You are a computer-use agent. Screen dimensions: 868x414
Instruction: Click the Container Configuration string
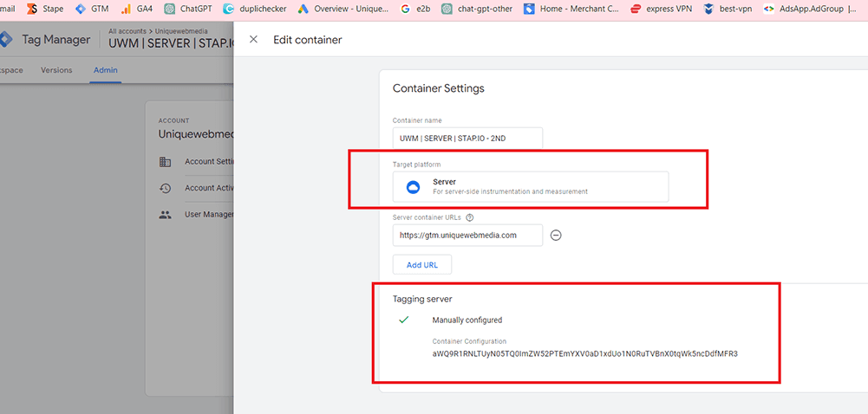pos(584,354)
